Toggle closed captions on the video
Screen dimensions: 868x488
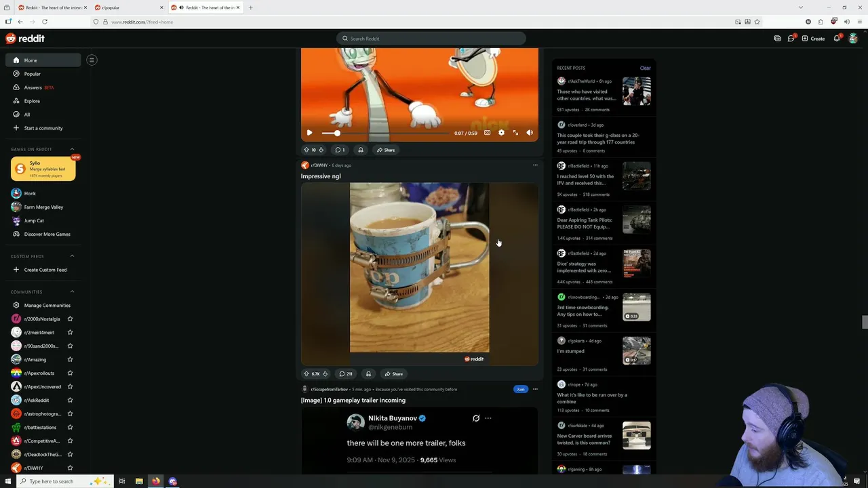(x=487, y=133)
